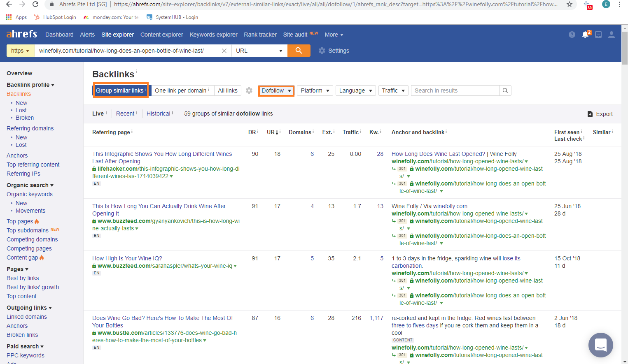Click the browser reload icon

coord(35,4)
